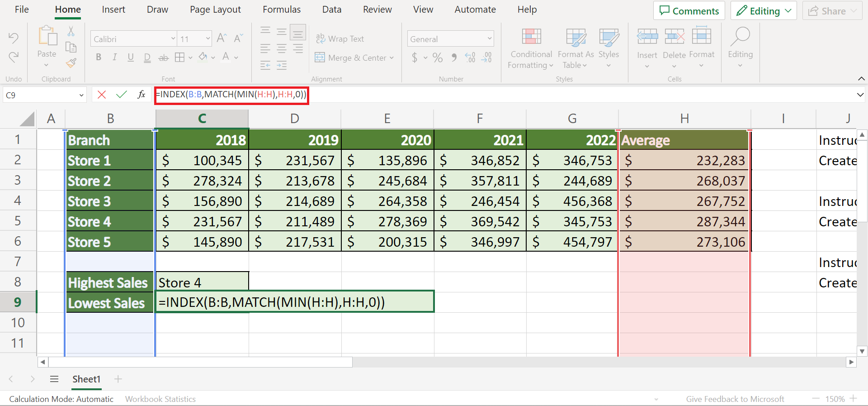Click Insert cells icon
868x406 pixels.
(647, 36)
